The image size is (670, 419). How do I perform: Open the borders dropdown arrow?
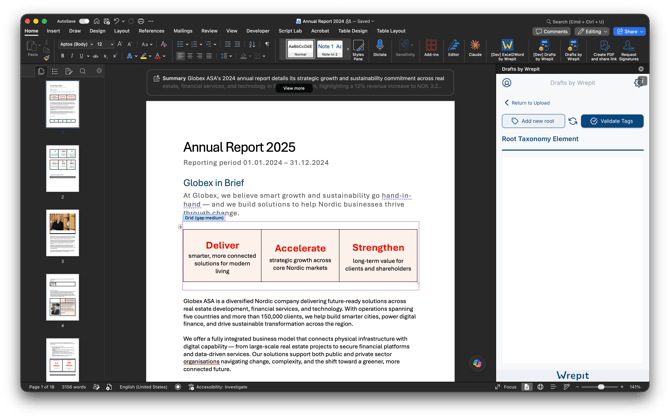pyautogui.click(x=264, y=56)
